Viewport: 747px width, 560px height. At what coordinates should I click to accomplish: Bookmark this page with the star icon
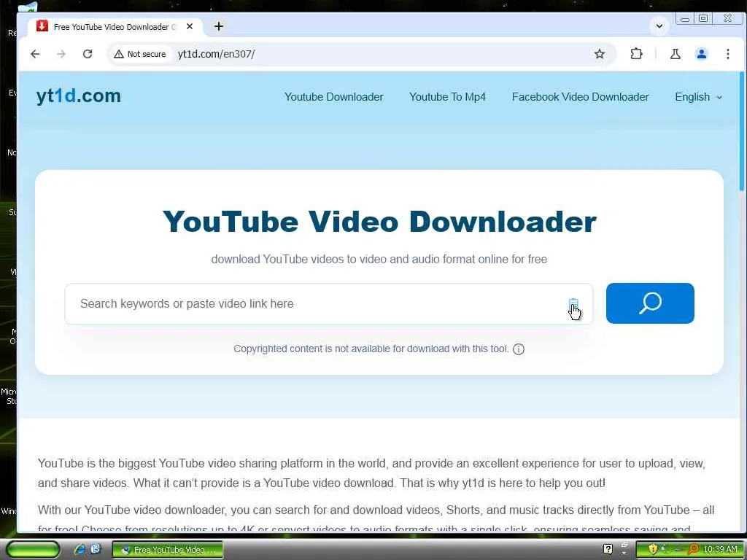pyautogui.click(x=600, y=54)
